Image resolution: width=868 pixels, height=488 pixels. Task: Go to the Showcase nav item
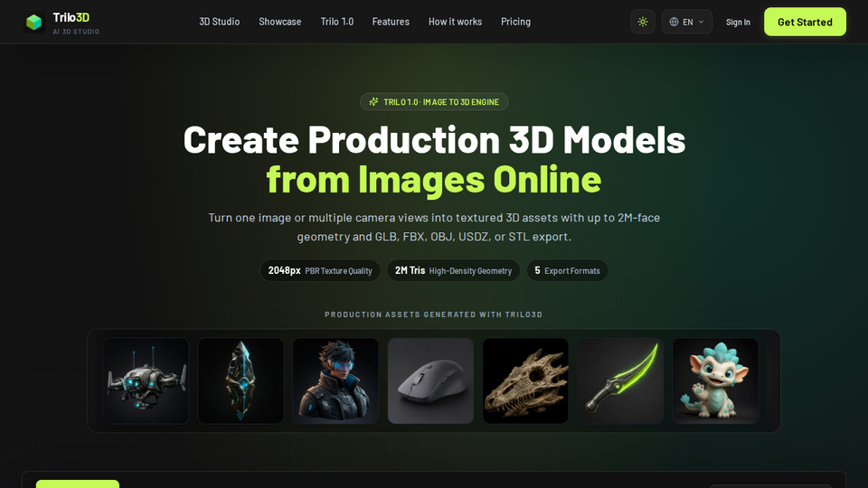point(280,22)
